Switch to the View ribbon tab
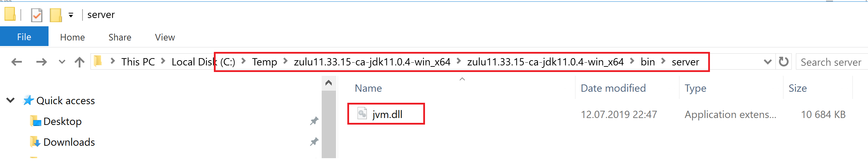The height and width of the screenshot is (163, 868). pyautogui.click(x=165, y=37)
